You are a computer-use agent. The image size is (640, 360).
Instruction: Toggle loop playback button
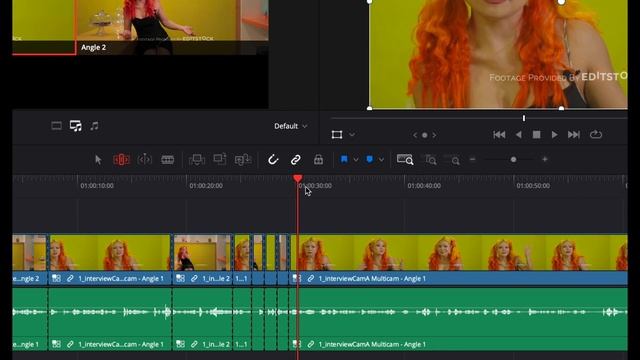[x=596, y=135]
